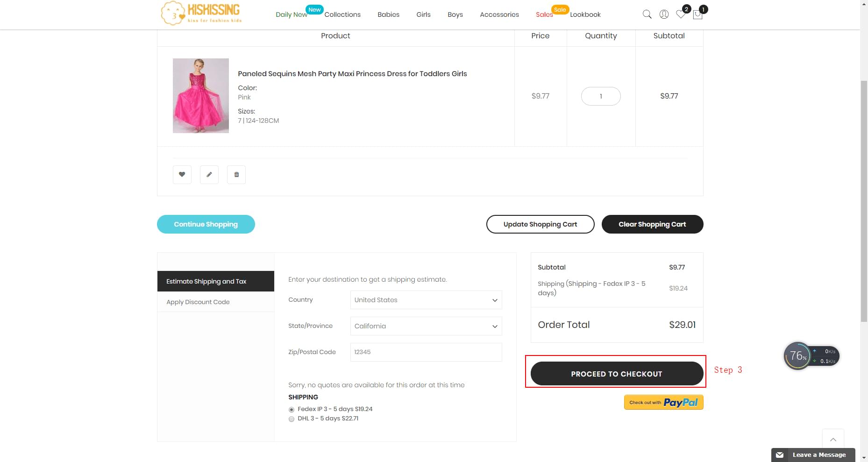
Task: Open the search icon in the header
Action: [x=647, y=14]
